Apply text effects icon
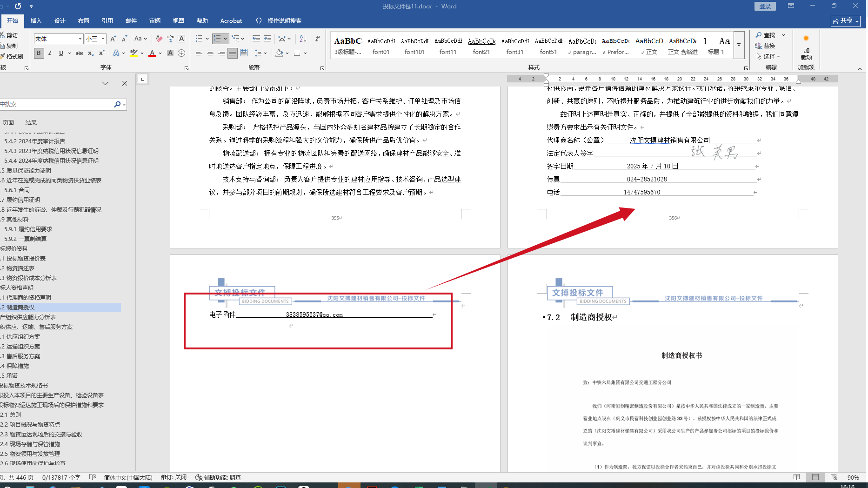This screenshot has height=488, width=868. pos(116,53)
